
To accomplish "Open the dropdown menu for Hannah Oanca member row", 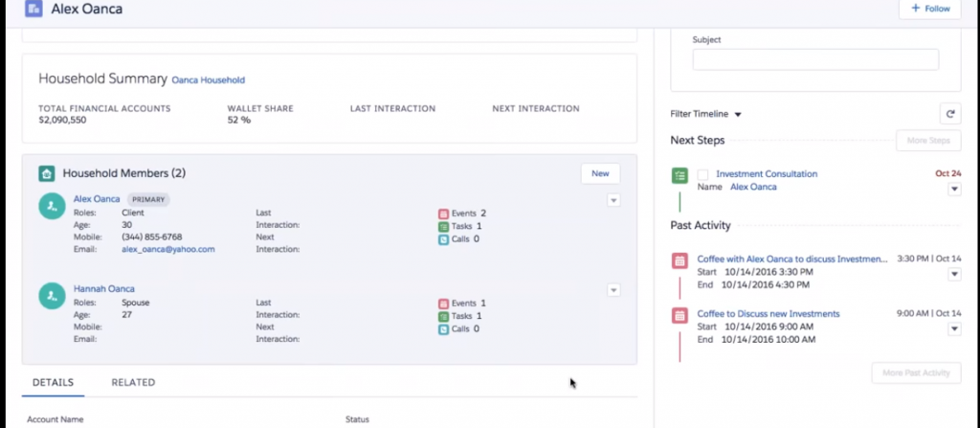I will pyautogui.click(x=613, y=290).
